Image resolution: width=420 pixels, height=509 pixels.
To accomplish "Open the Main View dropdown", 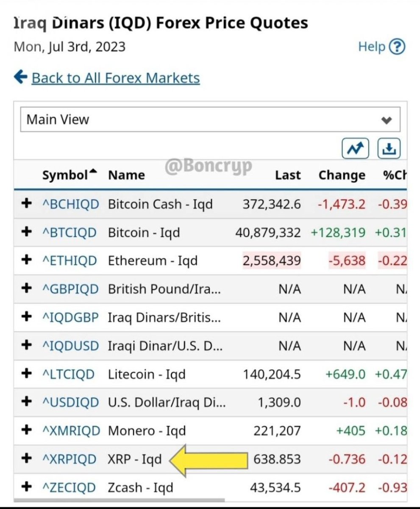I will pos(210,120).
